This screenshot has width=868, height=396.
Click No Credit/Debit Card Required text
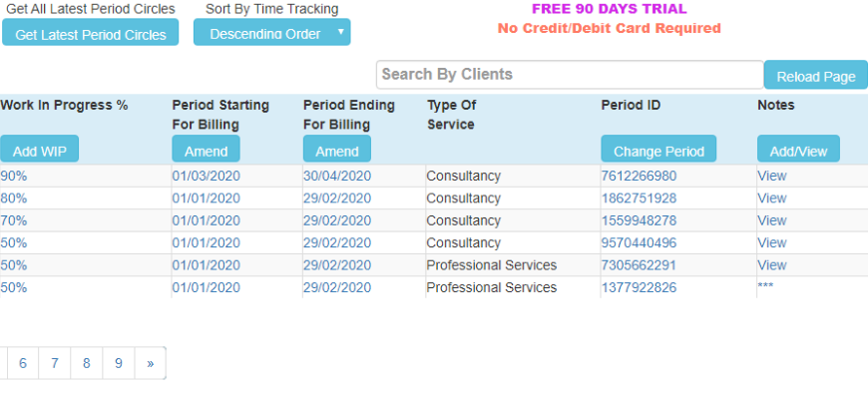(609, 28)
